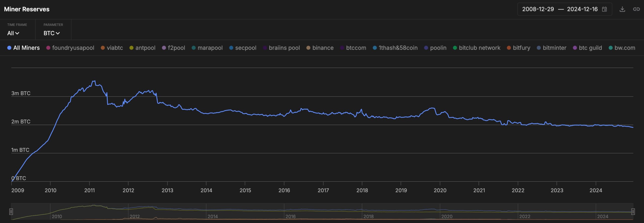Toggle braiins pool series in legend

pyautogui.click(x=281, y=48)
